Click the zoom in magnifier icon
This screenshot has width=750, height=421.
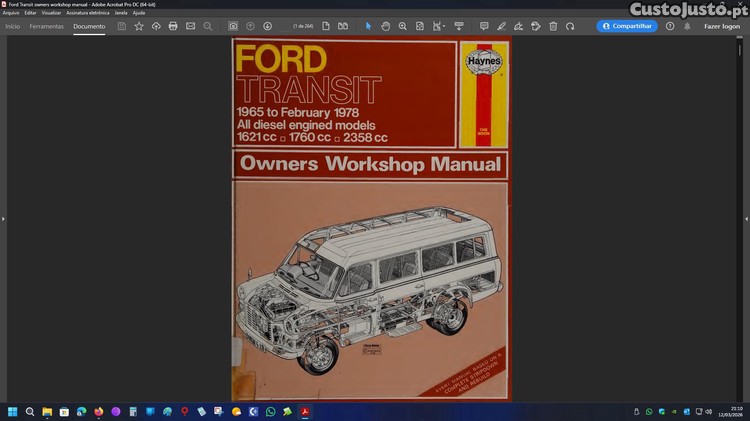(403, 26)
